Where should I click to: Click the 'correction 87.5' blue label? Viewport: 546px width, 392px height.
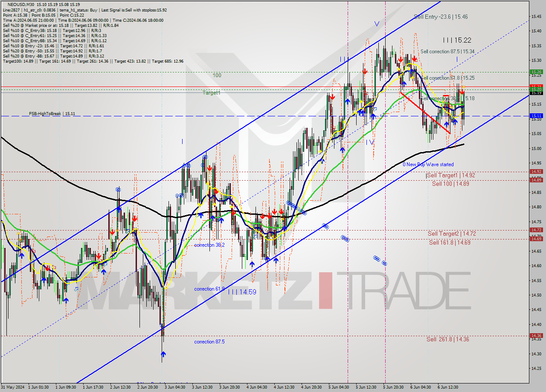(209, 342)
